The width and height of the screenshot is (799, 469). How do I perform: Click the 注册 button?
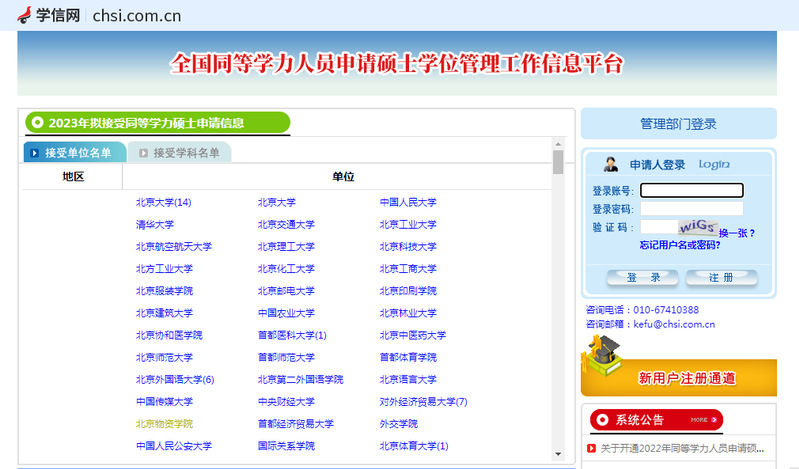coord(721,277)
